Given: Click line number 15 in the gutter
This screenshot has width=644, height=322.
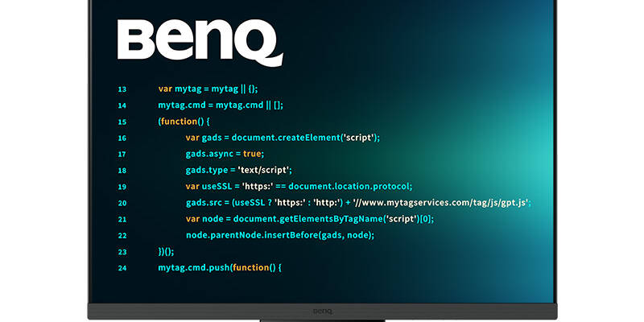Looking at the screenshot, I should coord(122,122).
